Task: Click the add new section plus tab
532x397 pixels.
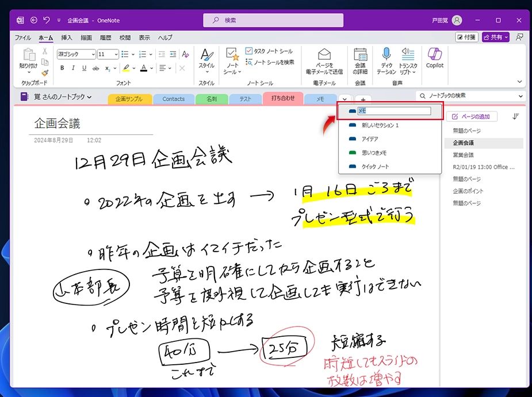Action: point(363,99)
